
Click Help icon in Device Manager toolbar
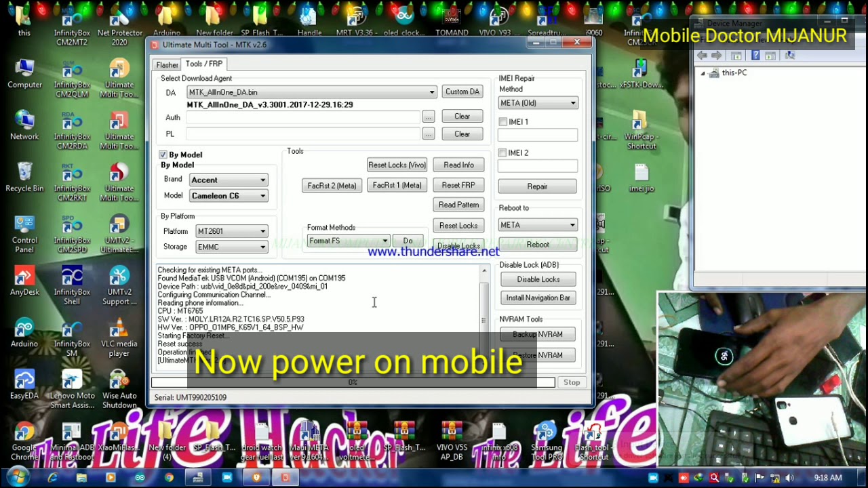(x=755, y=56)
